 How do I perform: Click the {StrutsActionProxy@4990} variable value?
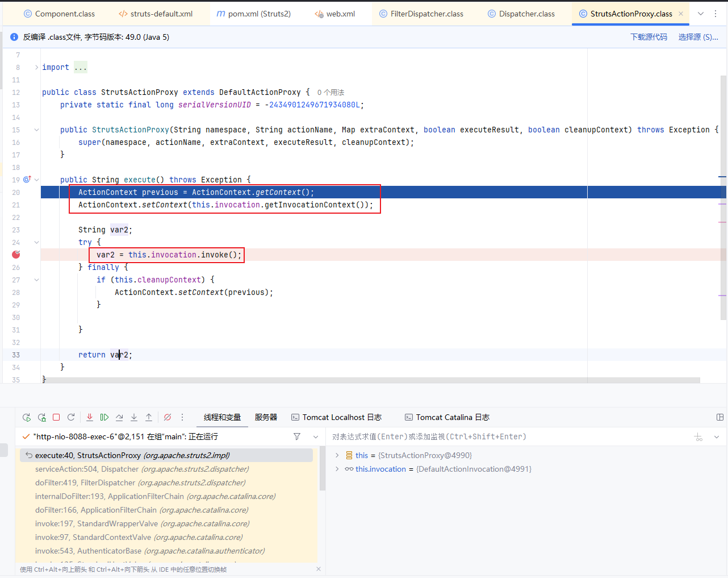[425, 455]
